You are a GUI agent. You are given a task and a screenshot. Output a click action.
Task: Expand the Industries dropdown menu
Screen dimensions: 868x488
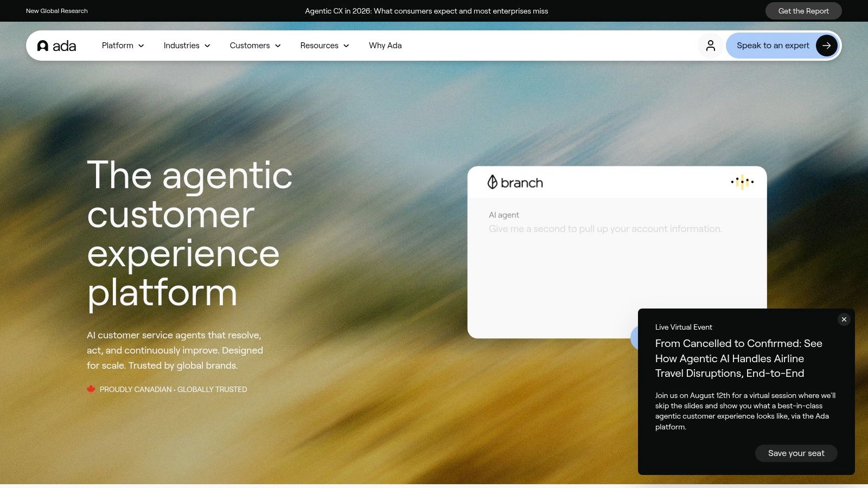coord(187,46)
